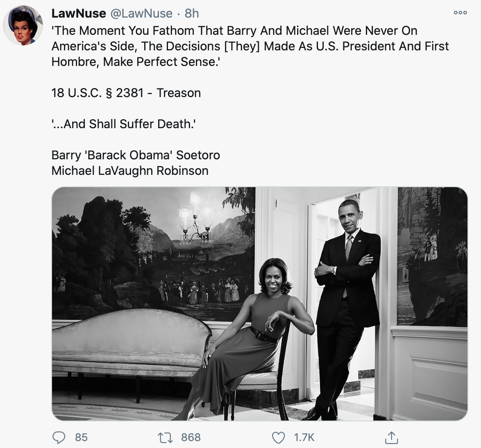Click the @LawNuse handle
481x448 pixels.
click(141, 14)
